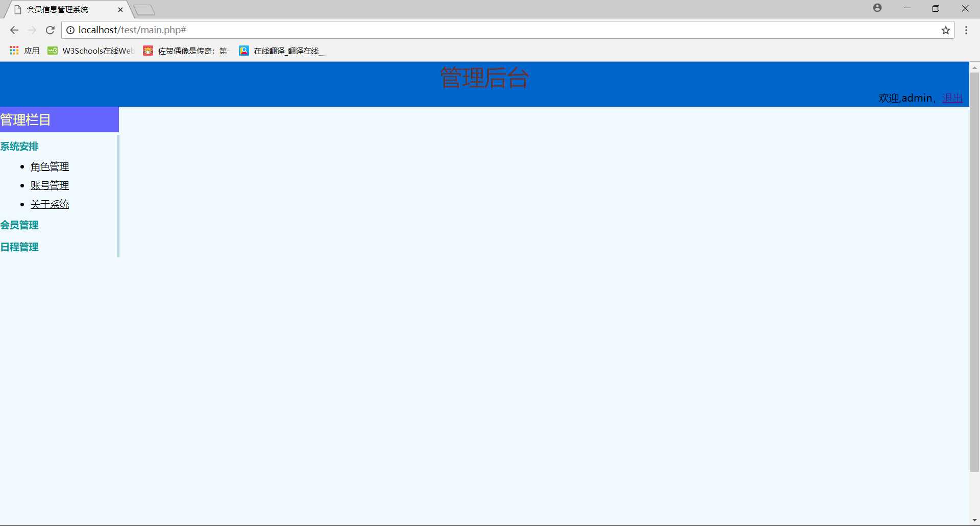Click the page scrollbar down arrow
This screenshot has height=526, width=980.
pyautogui.click(x=974, y=520)
